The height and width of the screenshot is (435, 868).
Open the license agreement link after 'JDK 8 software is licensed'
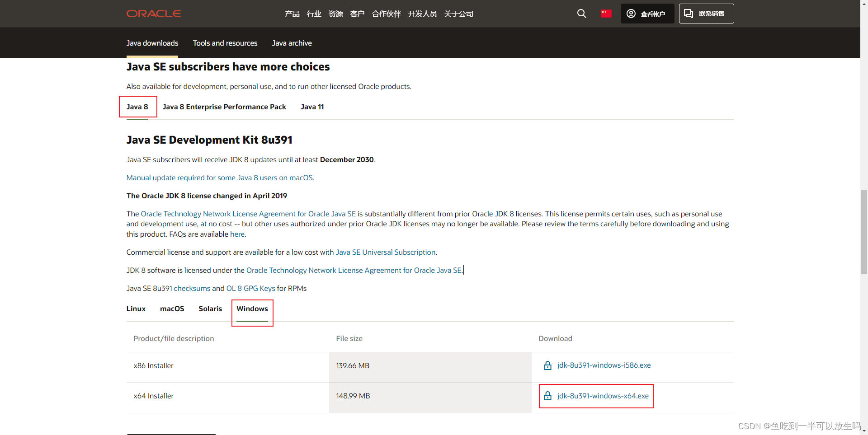(x=354, y=270)
